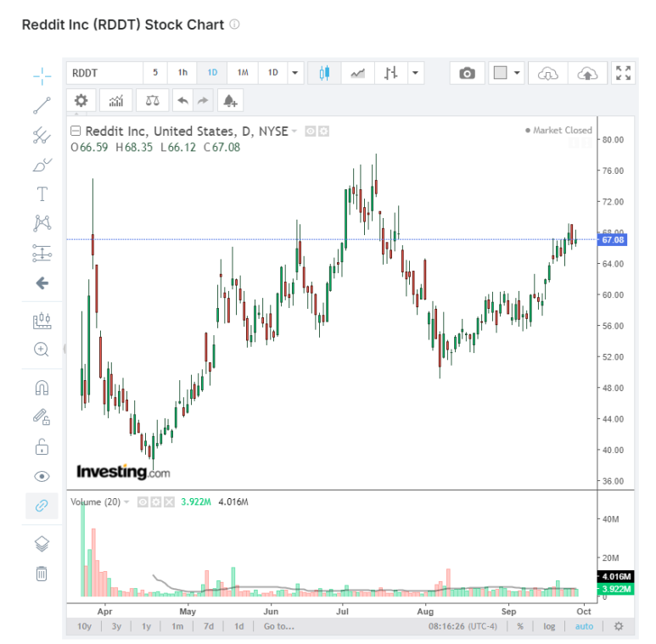Open the compare symbols scales icon
Image resolution: width=656 pixels, height=644 pixels.
[x=152, y=100]
